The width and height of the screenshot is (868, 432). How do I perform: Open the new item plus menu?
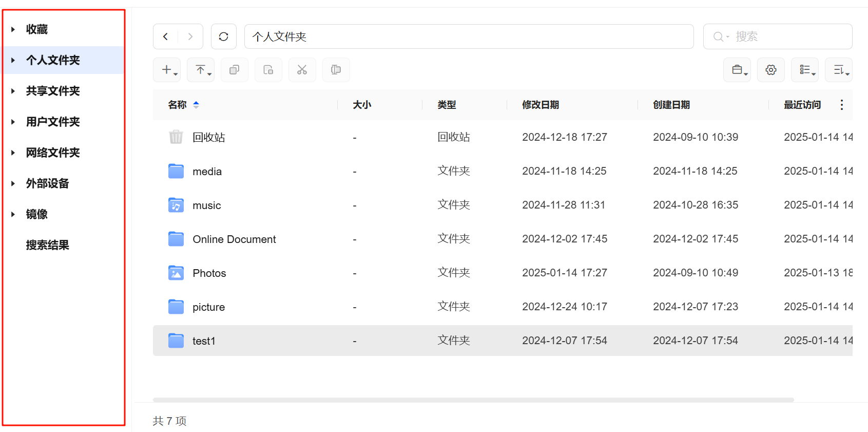[x=166, y=70]
